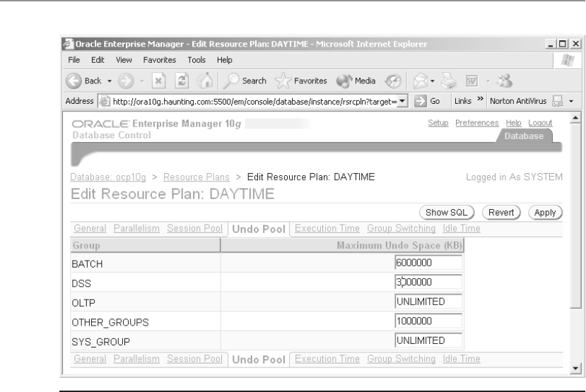Click Internet Explorer title bar icon

point(68,44)
